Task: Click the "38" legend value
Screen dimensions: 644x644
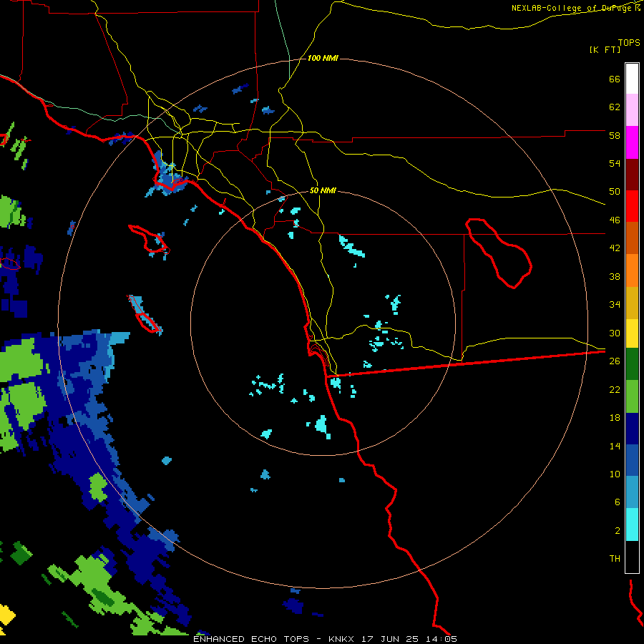Action: [615, 276]
